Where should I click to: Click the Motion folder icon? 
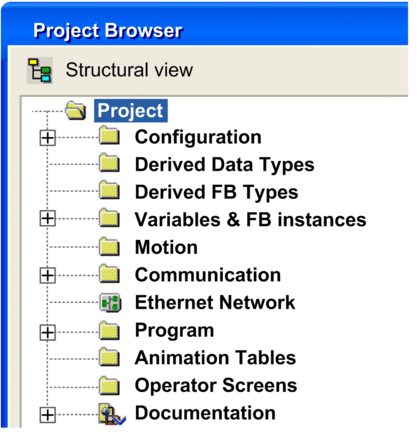click(x=110, y=246)
